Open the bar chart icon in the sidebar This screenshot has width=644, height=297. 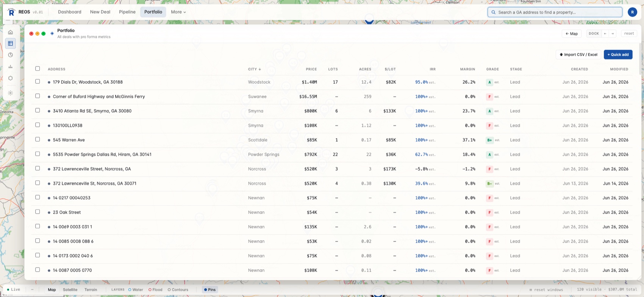point(11,67)
